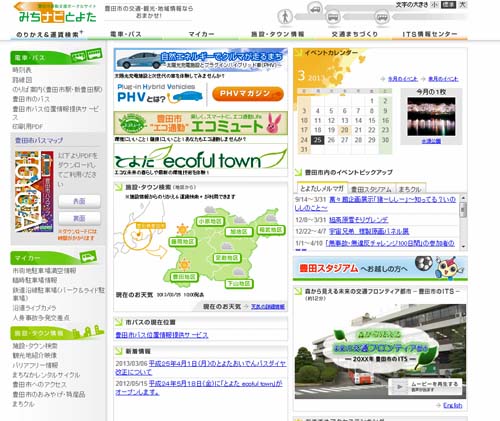Open 豊田市へのアクセス sidebar link

pyautogui.click(x=39, y=385)
